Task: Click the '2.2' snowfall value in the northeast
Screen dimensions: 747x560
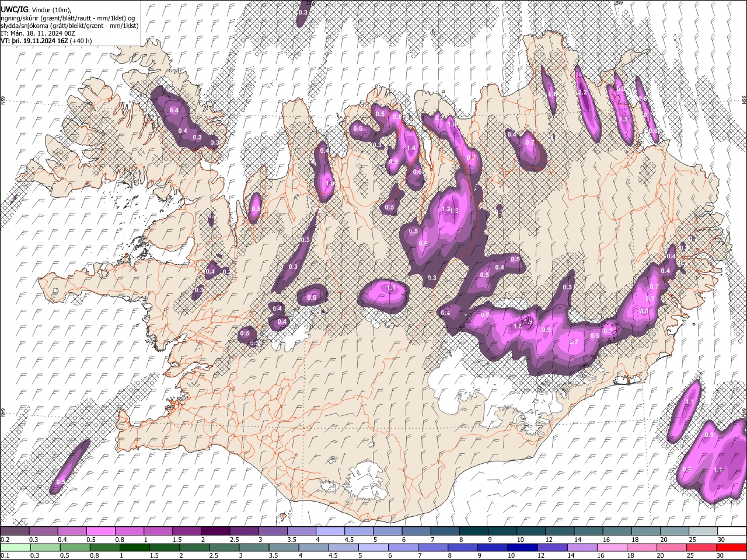Action: coord(582,93)
